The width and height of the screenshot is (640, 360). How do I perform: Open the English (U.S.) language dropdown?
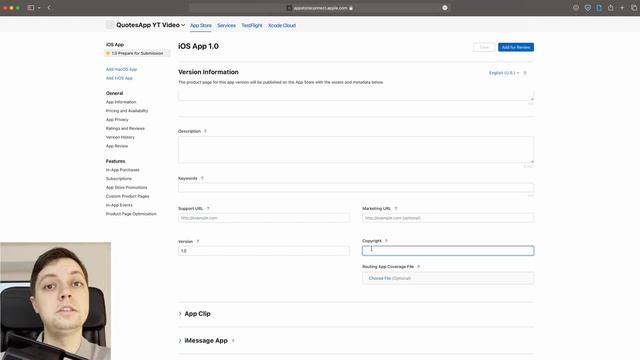(504, 73)
